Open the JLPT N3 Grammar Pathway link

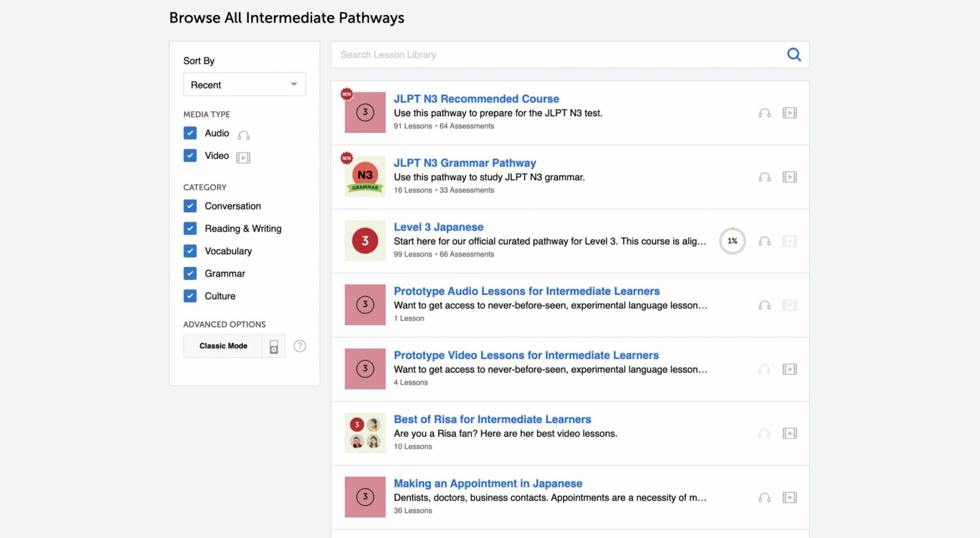[x=465, y=163]
